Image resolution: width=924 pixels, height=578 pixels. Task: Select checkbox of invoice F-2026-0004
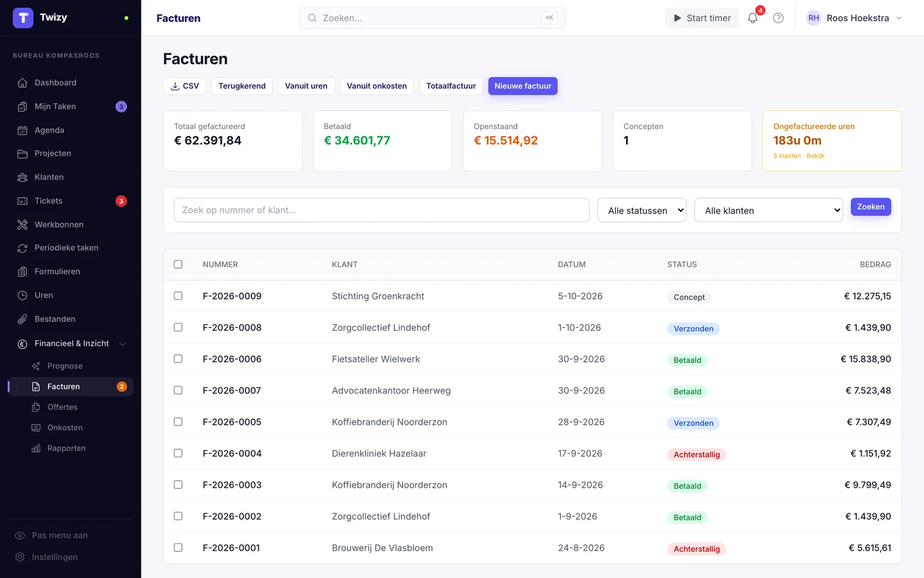[x=178, y=453]
